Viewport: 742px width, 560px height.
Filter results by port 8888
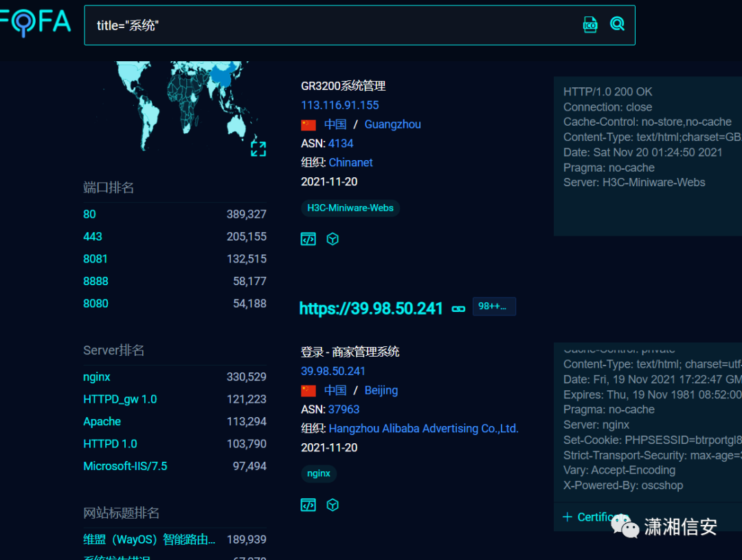coord(96,281)
